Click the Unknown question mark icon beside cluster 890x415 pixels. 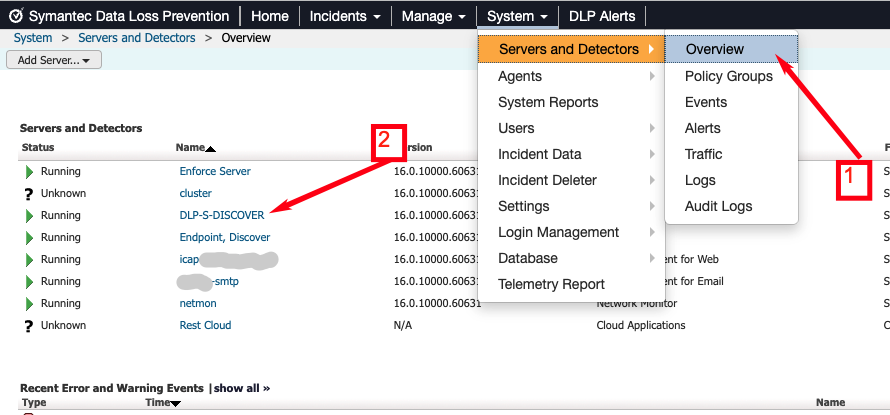pyautogui.click(x=29, y=193)
